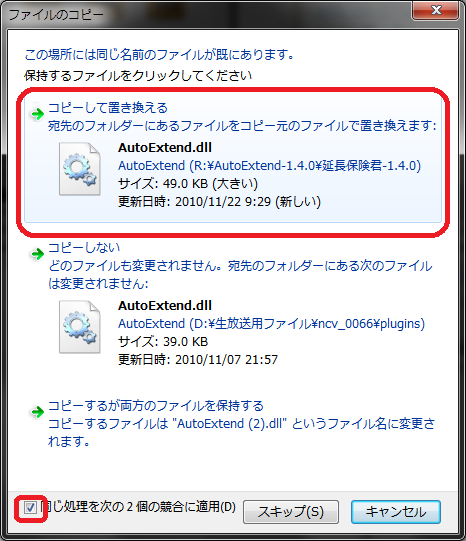466x541 pixels.
Task: Click the キャンセル button
Action: tap(396, 512)
